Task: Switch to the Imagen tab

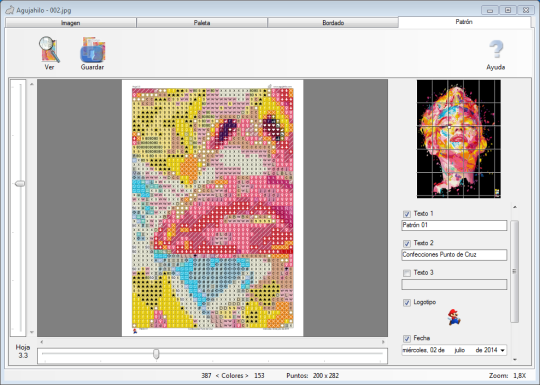Action: [71, 23]
